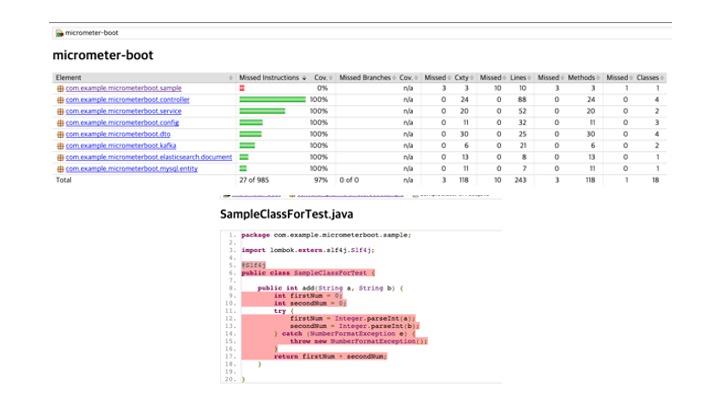The width and height of the screenshot is (720, 405).
Task: Open com.example.micrometerboot.dto package link
Action: click(x=118, y=134)
